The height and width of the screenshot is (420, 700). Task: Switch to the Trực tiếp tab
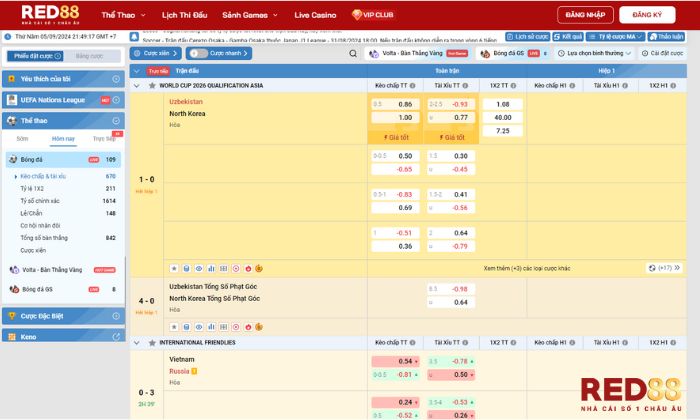[x=104, y=139]
